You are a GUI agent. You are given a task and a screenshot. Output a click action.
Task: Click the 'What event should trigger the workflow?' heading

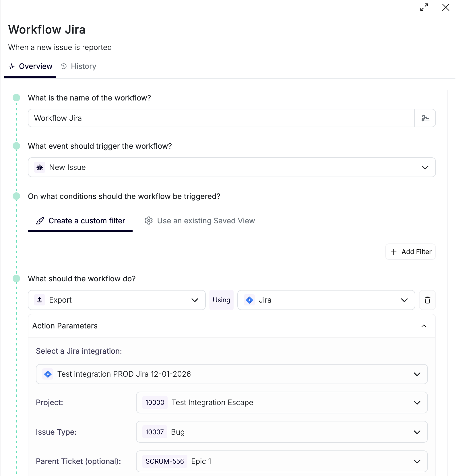[x=100, y=146]
